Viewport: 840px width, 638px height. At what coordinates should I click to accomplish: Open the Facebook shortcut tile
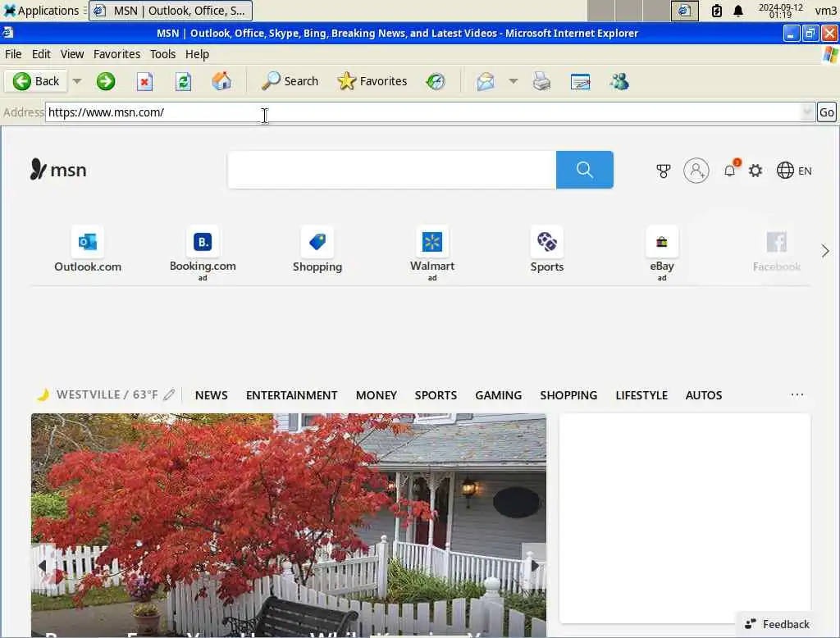pos(776,250)
